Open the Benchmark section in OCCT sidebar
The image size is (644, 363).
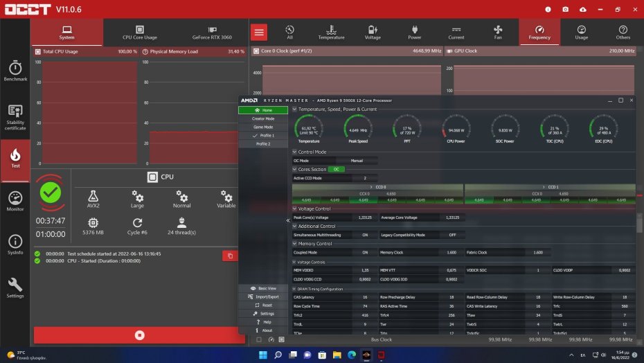[15, 71]
